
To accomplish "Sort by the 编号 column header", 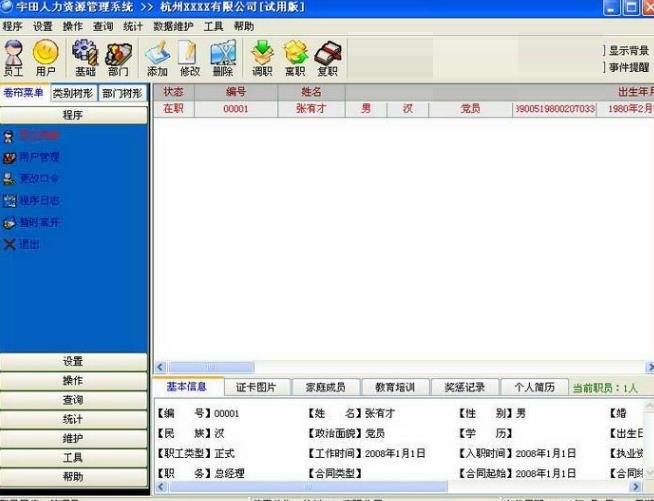I will pyautogui.click(x=236, y=92).
